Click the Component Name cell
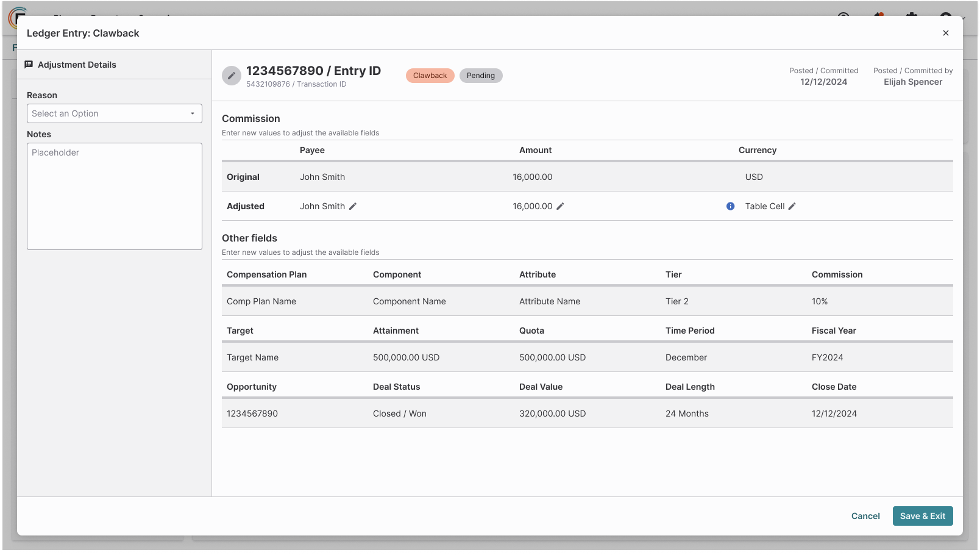The width and height of the screenshot is (980, 555). [410, 301]
